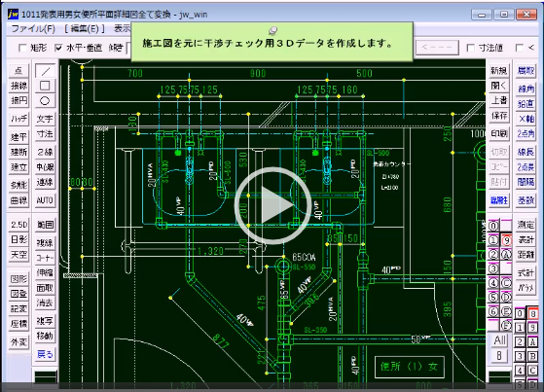Select the 建立 tool
544x392 pixels.
18,167
